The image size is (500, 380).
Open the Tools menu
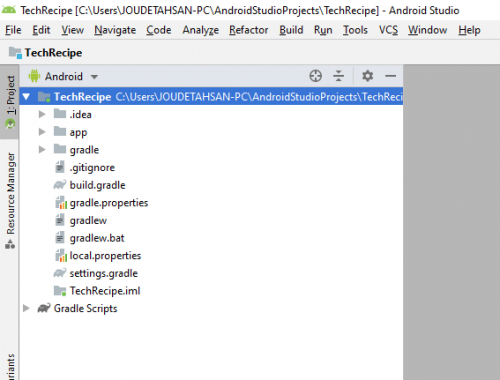click(x=355, y=30)
